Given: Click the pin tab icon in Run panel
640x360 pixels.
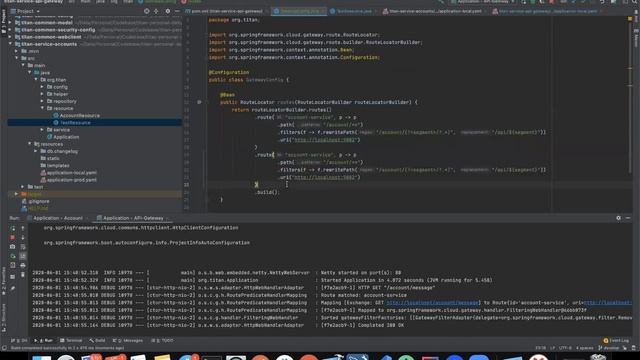Looking at the screenshot, I should 13,289.
